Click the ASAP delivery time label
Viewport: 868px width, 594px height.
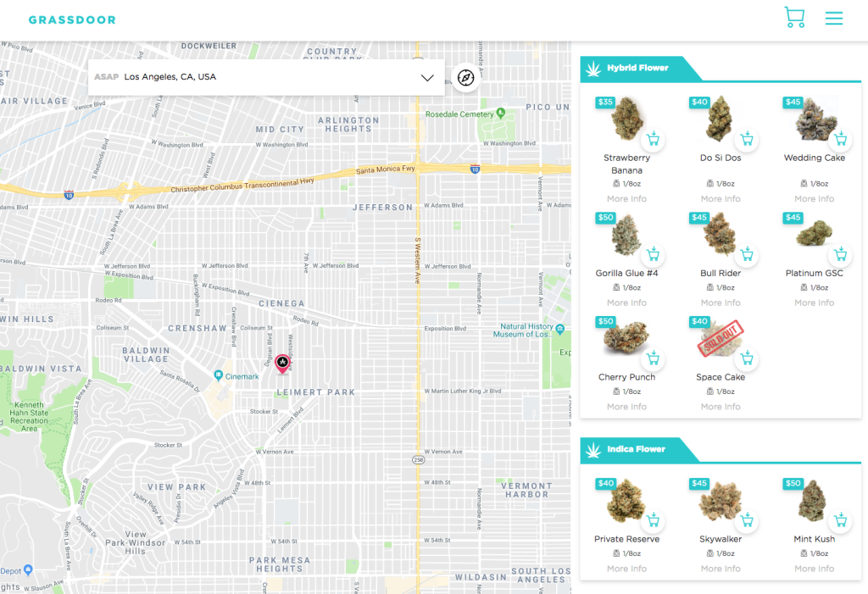tap(106, 77)
